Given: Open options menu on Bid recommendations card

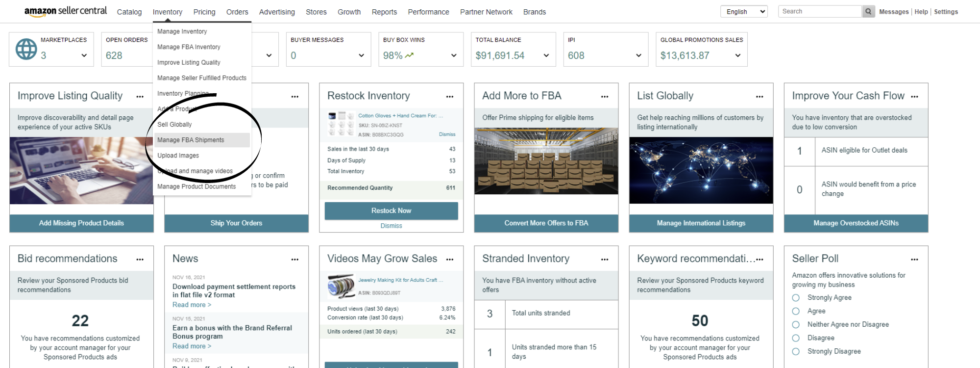Looking at the screenshot, I should (x=140, y=260).
